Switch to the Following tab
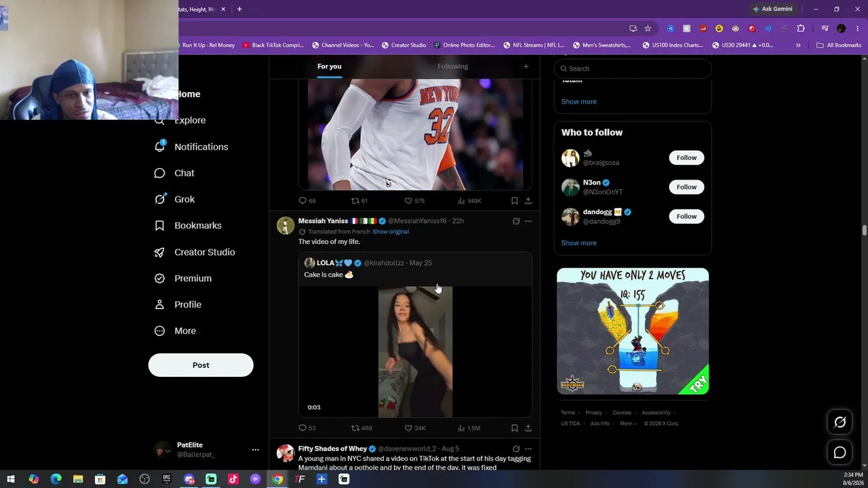Screen dimensions: 868x488 (x=453, y=66)
